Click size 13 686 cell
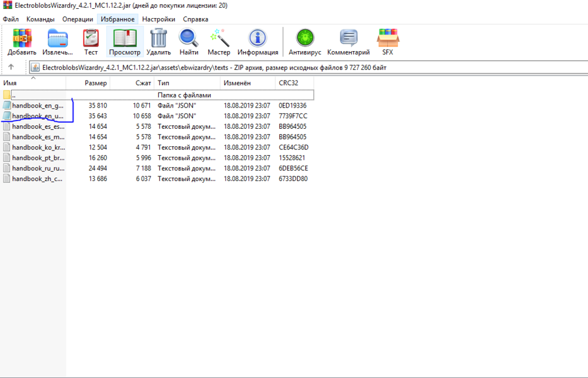The image size is (588, 378). coord(98,179)
